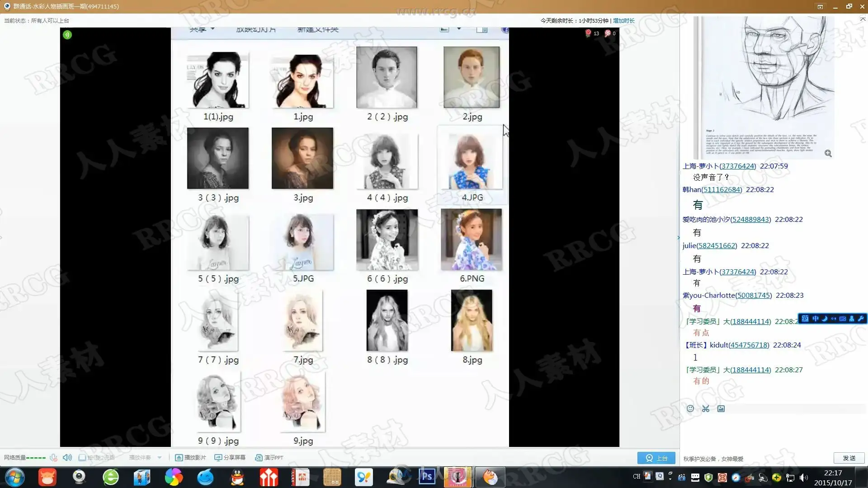Expand the side panel collapse arrow
This screenshot has height=488, width=868.
point(678,237)
